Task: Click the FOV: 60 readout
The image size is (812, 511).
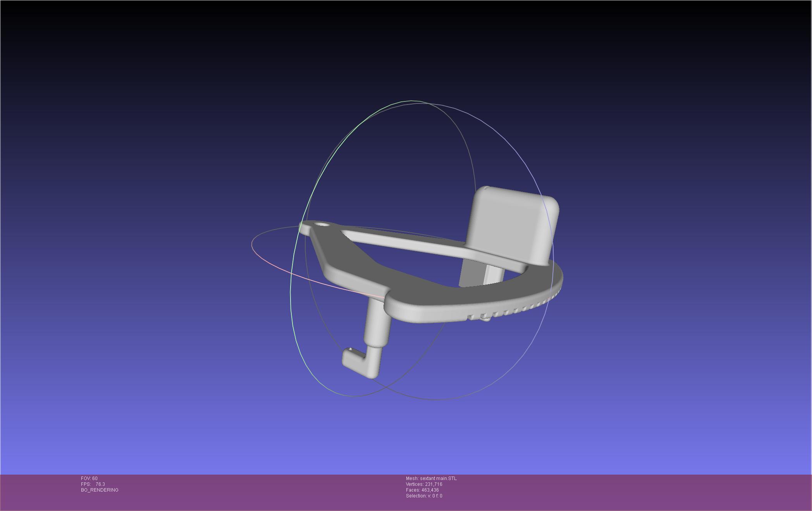Action: pyautogui.click(x=89, y=478)
